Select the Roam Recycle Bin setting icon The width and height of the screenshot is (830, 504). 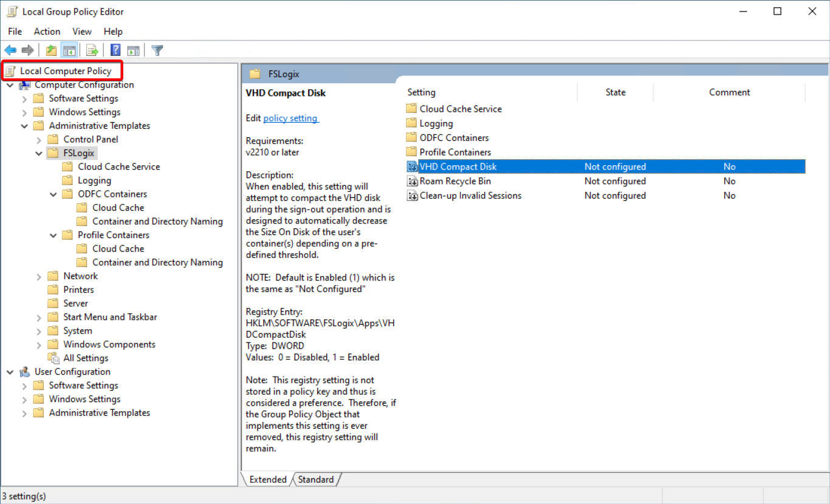click(413, 180)
